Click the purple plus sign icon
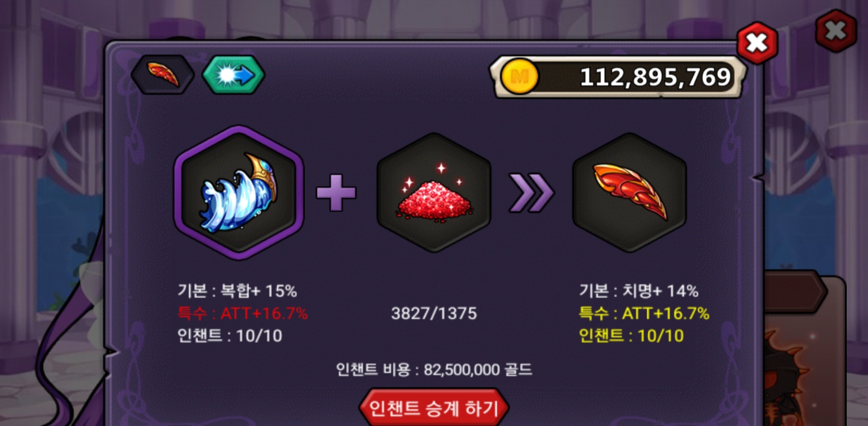 click(x=336, y=192)
